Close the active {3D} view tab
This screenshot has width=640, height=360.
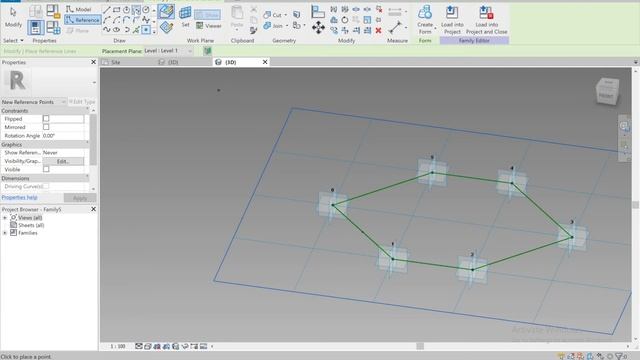point(265,62)
